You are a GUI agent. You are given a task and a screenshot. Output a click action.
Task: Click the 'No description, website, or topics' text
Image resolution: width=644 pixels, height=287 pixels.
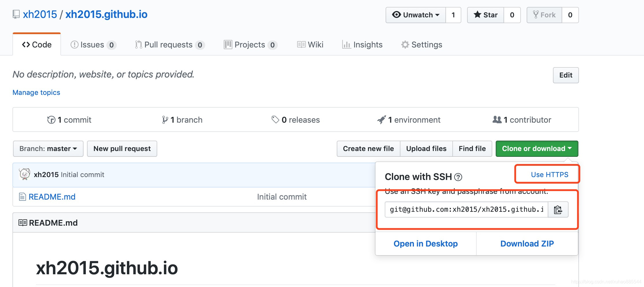(x=103, y=74)
